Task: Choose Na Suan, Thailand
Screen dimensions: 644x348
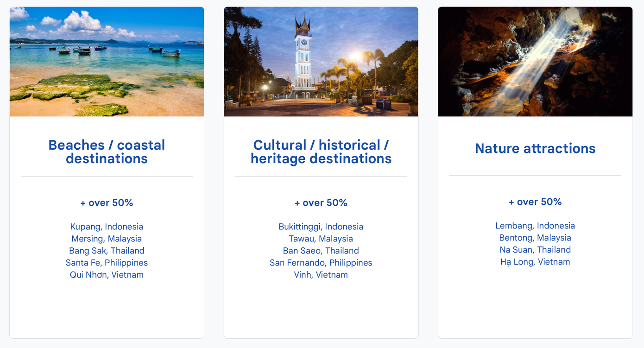Action: 535,250
